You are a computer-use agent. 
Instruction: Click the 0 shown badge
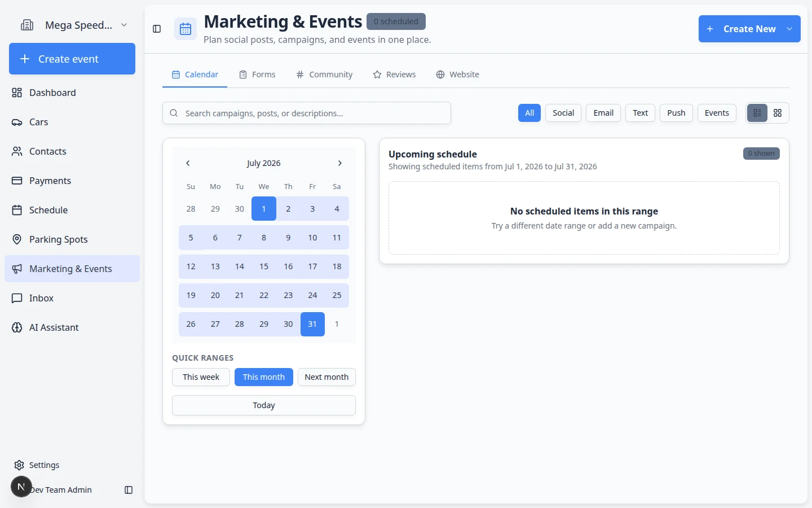pos(761,154)
